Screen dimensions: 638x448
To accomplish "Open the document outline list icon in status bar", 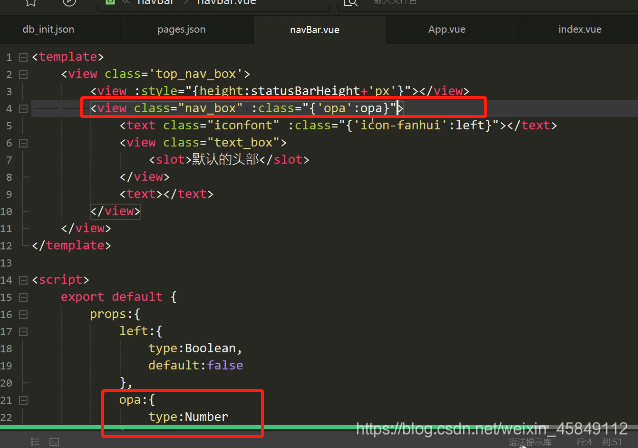I will pos(35,442).
